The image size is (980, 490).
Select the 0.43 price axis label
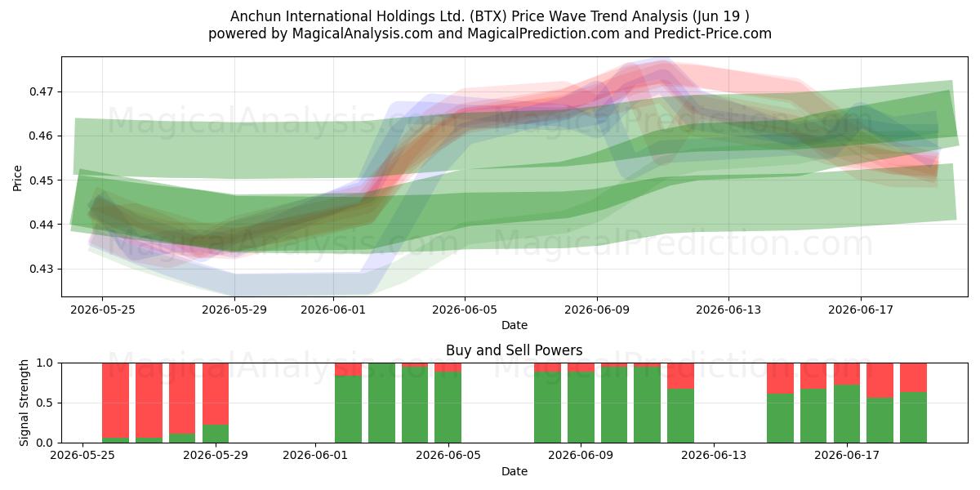click(41, 269)
